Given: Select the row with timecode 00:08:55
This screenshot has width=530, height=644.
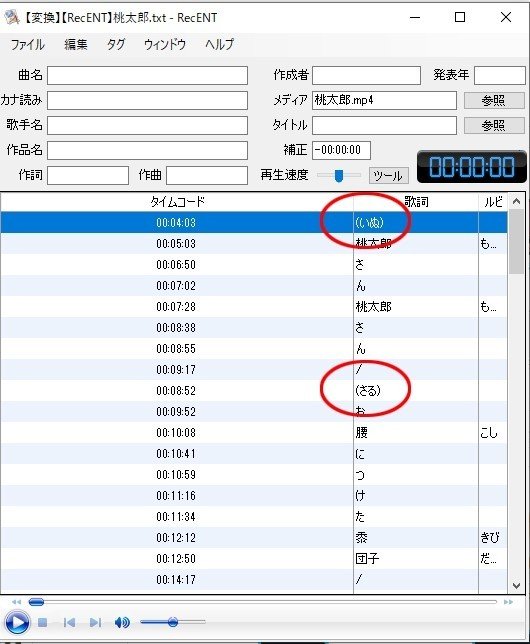Looking at the screenshot, I should coord(254,349).
